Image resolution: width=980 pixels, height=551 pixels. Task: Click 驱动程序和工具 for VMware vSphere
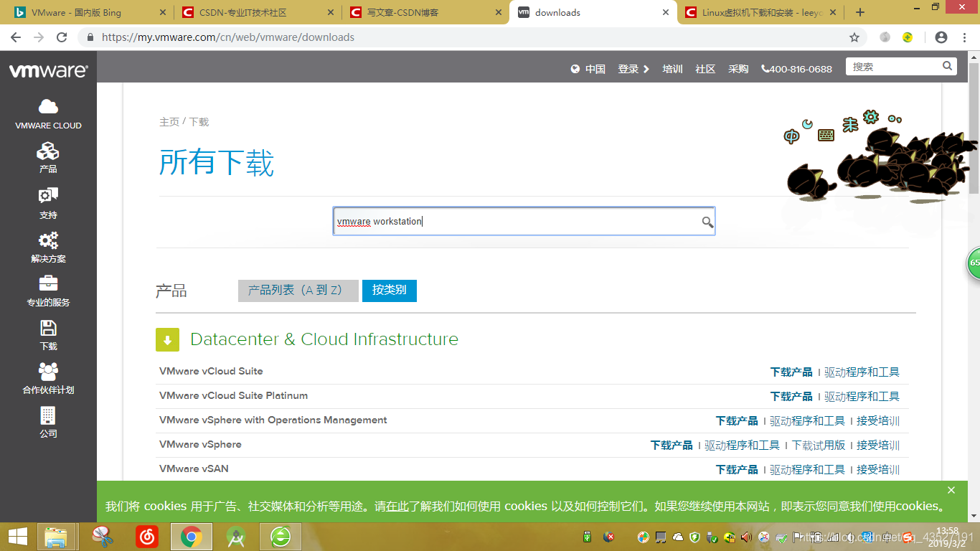[x=742, y=446]
